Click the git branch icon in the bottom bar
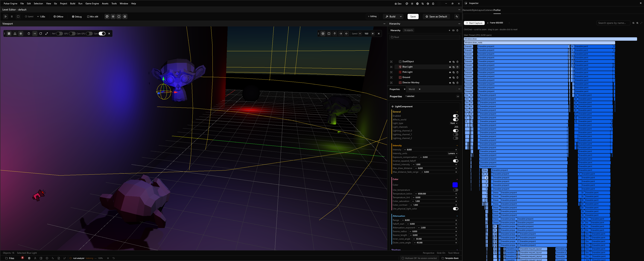644x261 pixels. tap(65, 258)
